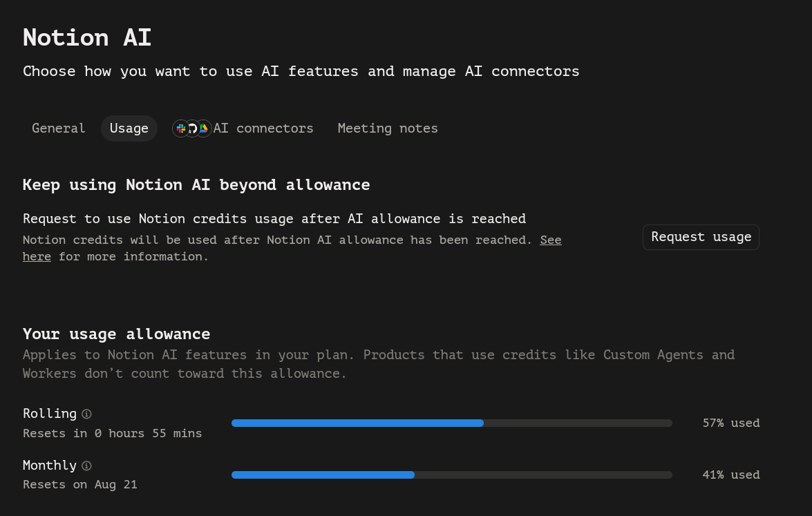Click the 41% used value
812x516 pixels.
click(x=730, y=475)
